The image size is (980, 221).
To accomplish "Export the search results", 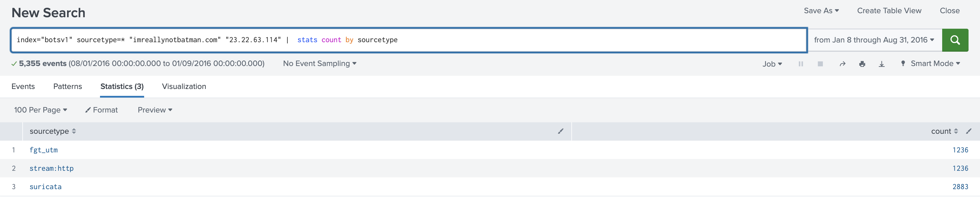I will [882, 64].
